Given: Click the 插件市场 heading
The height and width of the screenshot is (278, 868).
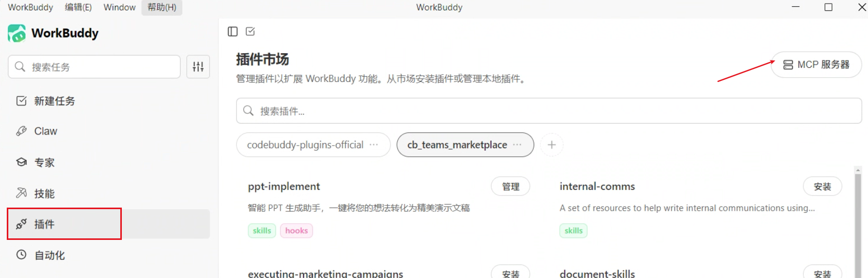Looking at the screenshot, I should (262, 59).
